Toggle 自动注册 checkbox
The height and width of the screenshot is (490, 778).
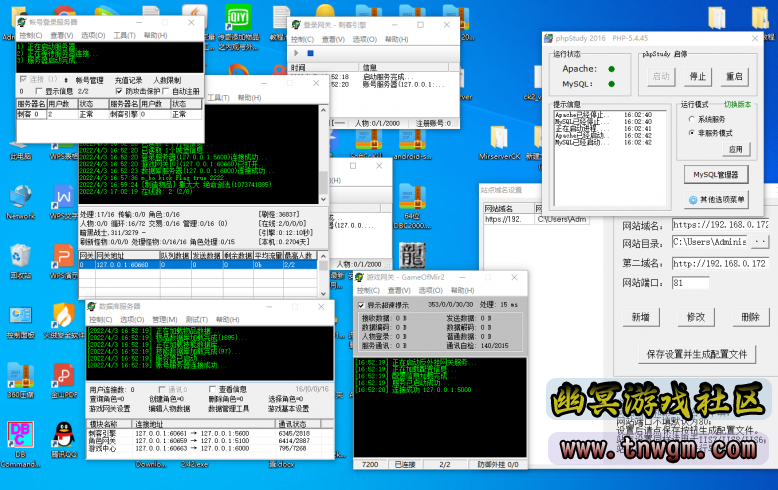[x=166, y=91]
